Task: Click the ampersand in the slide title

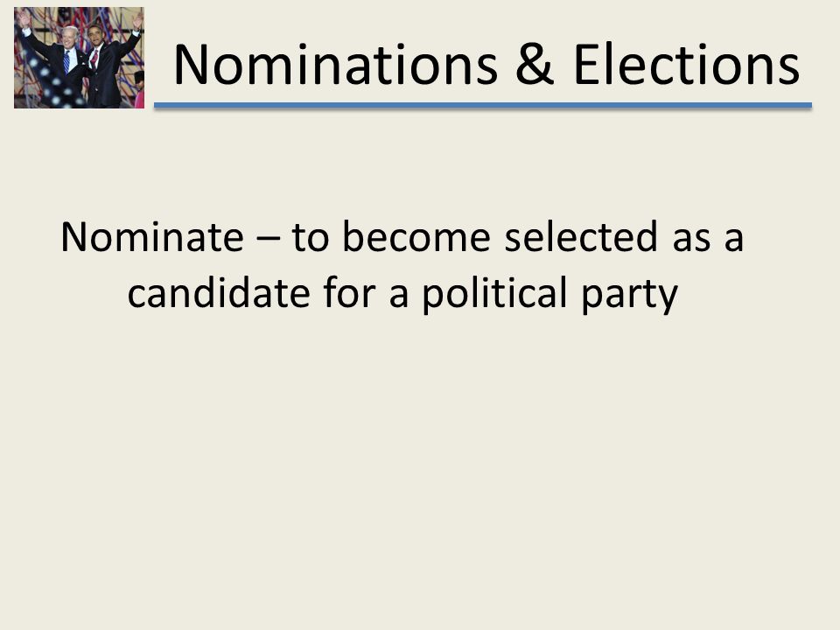Action: 535,65
